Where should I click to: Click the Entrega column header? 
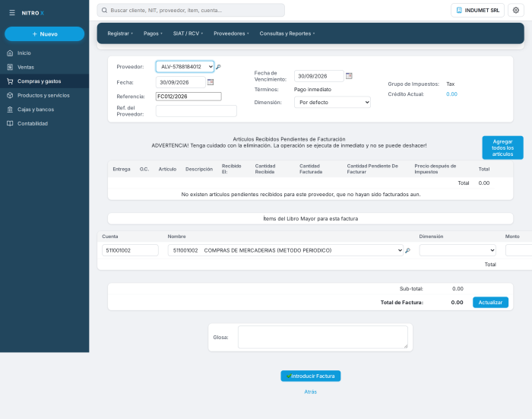122,169
